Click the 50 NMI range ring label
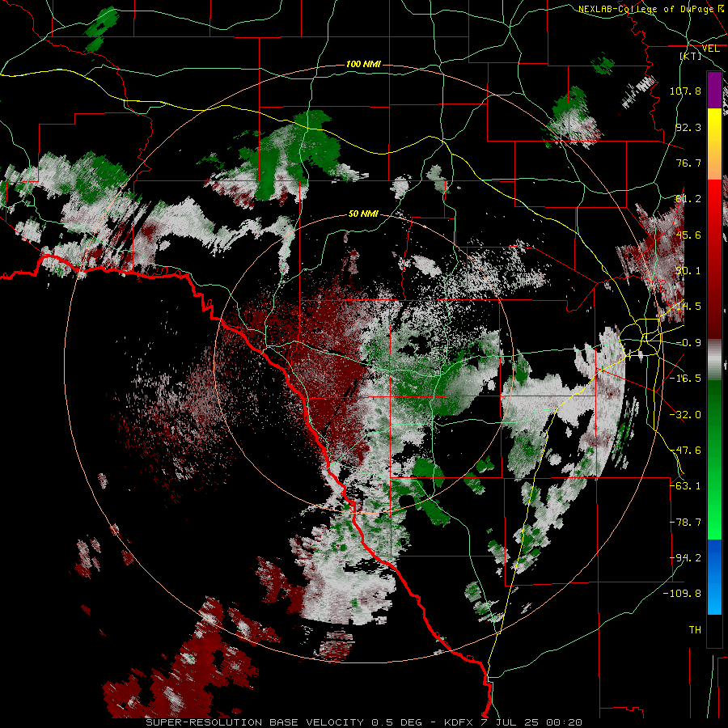Screen dimensions: 728x728 (363, 214)
